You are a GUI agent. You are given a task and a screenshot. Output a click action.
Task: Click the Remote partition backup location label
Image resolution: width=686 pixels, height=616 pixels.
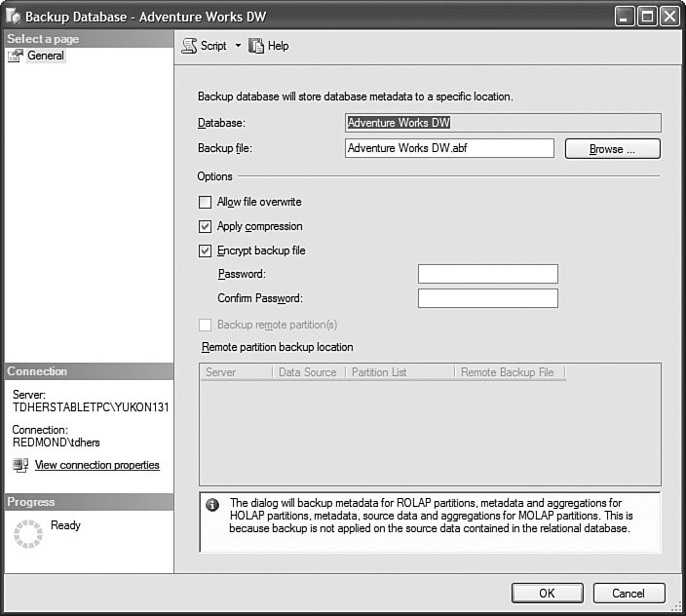[x=278, y=347]
